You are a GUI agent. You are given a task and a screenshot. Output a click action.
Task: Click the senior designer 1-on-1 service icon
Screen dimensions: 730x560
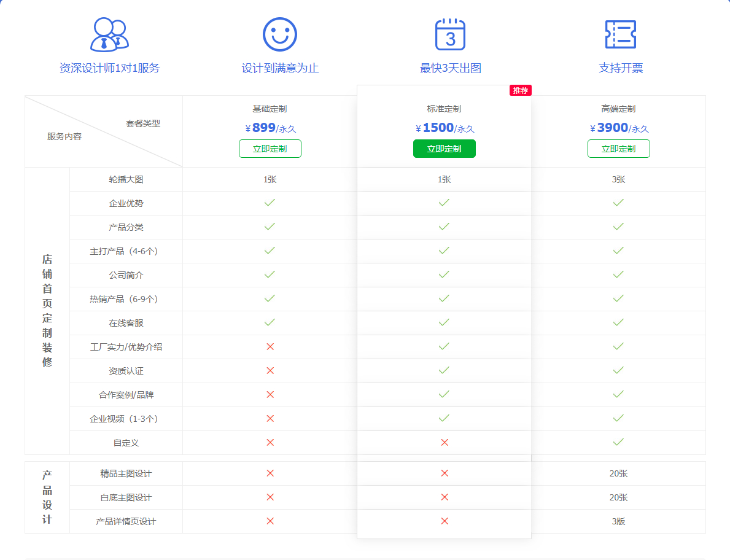click(109, 34)
